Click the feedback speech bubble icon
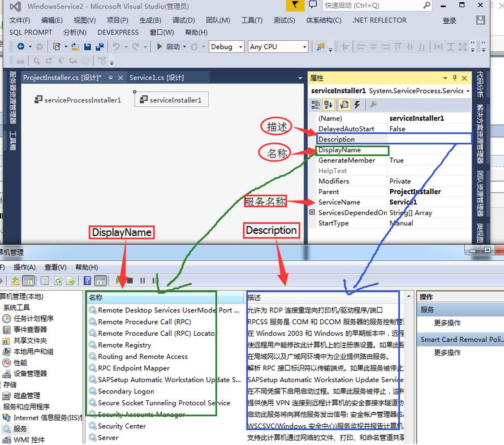 [313, 5]
